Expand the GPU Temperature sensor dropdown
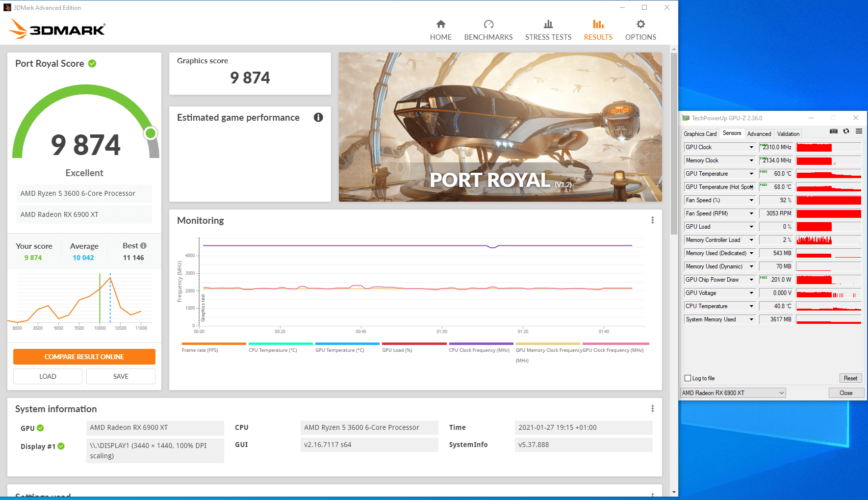Image resolution: width=868 pixels, height=500 pixels. tap(751, 174)
